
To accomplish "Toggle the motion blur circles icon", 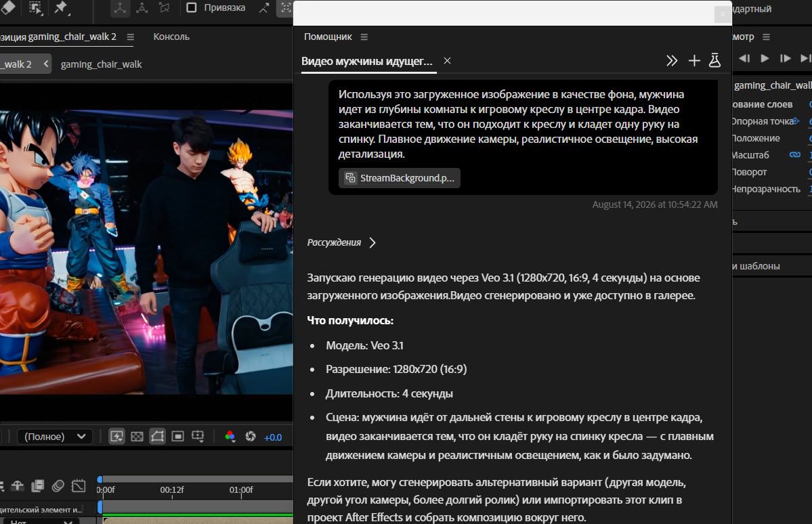I will (58, 485).
